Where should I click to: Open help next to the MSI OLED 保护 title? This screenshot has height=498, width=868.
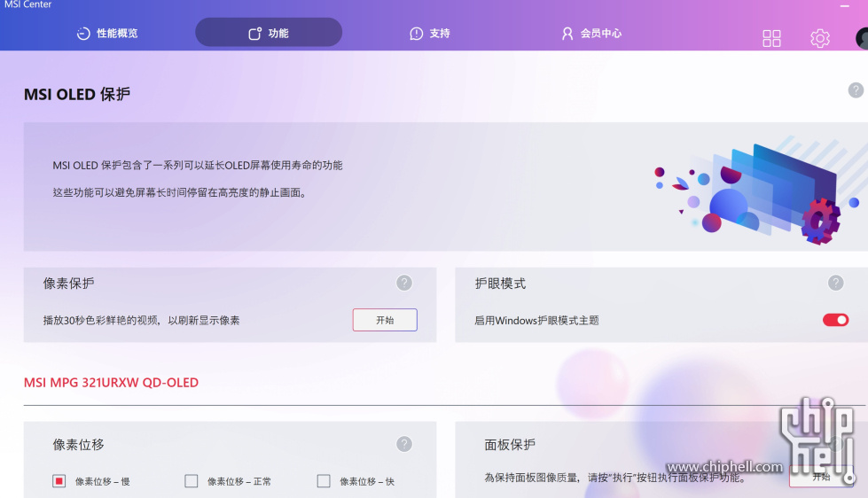(856, 90)
